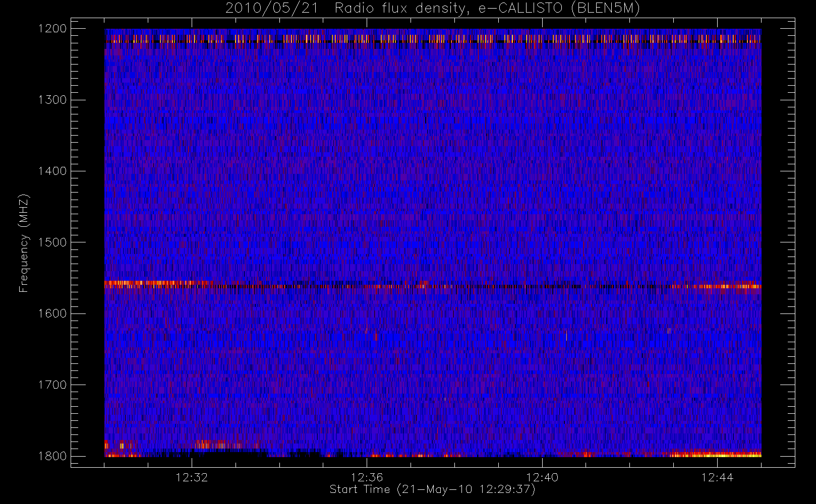This screenshot has width=816, height=504.
Task: Select the 1600 frequency tick label
Action: tap(52, 313)
